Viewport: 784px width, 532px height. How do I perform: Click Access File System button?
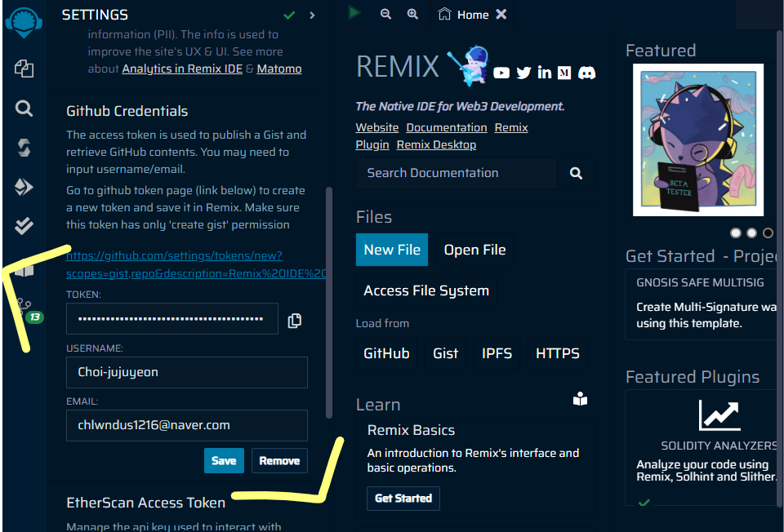426,290
